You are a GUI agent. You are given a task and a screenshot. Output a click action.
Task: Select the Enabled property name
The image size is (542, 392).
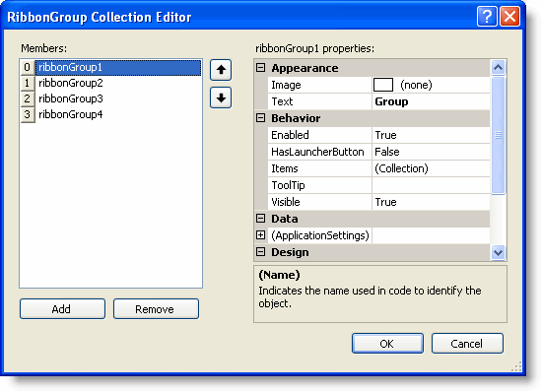pyautogui.click(x=290, y=135)
